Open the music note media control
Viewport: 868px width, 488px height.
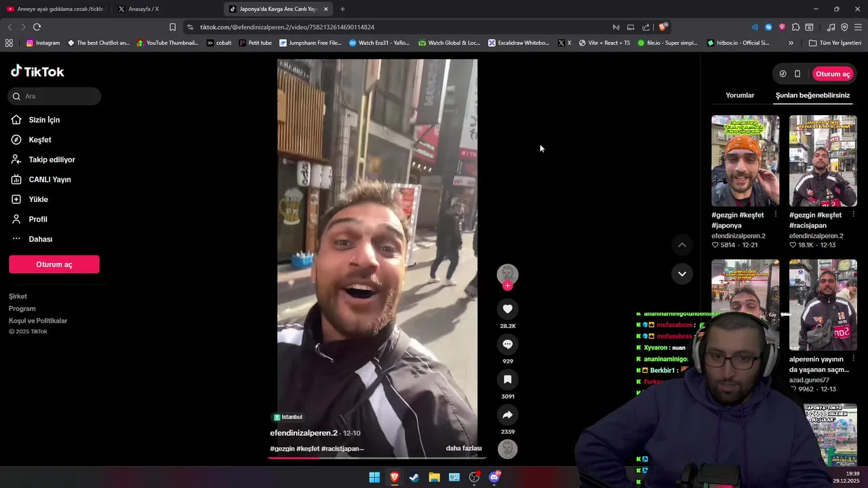click(831, 27)
